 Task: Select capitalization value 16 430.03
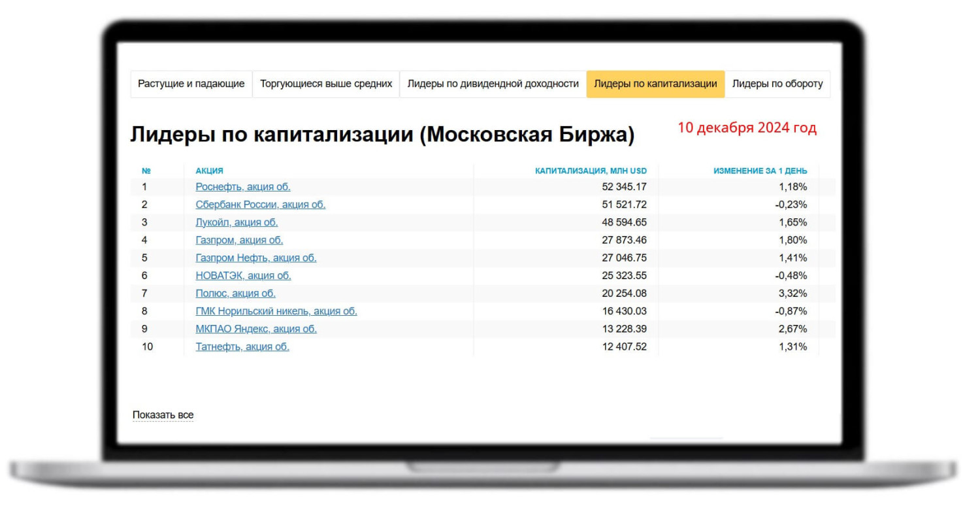click(625, 311)
